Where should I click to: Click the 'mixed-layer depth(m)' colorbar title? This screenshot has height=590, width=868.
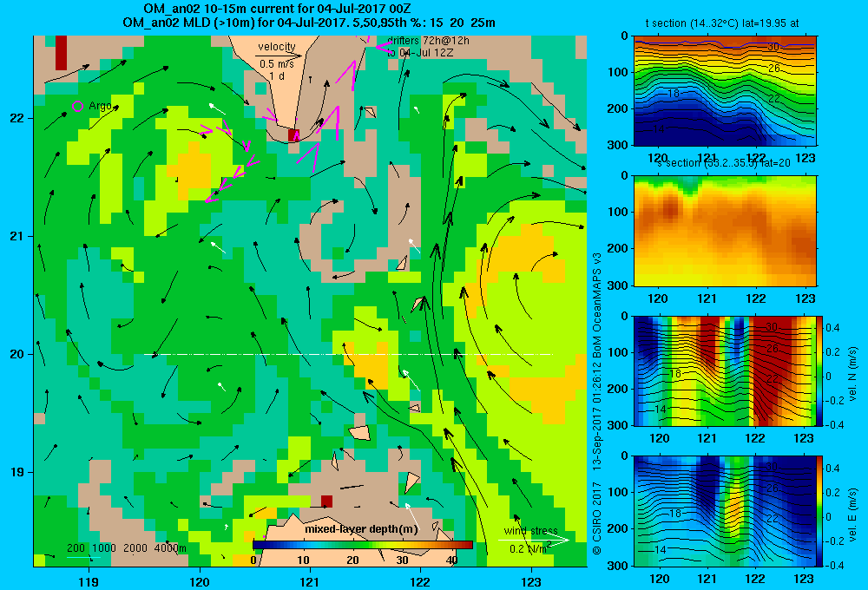pyautogui.click(x=361, y=529)
